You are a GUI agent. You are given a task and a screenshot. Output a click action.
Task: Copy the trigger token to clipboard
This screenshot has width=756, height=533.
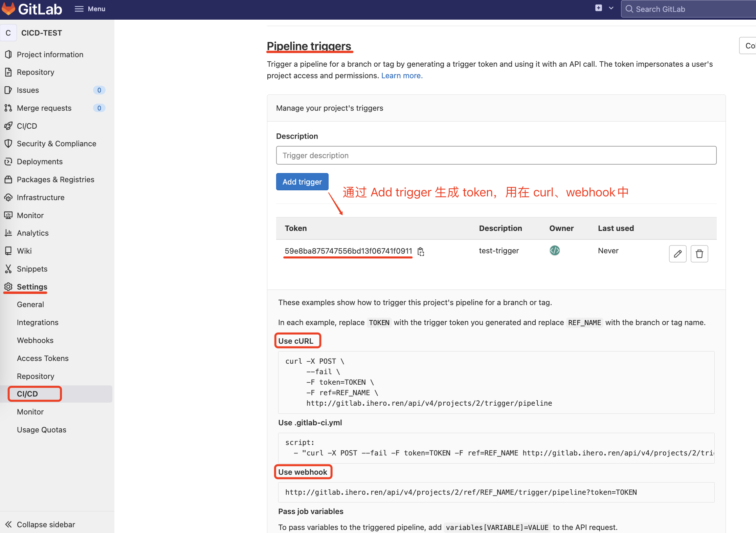click(x=421, y=252)
